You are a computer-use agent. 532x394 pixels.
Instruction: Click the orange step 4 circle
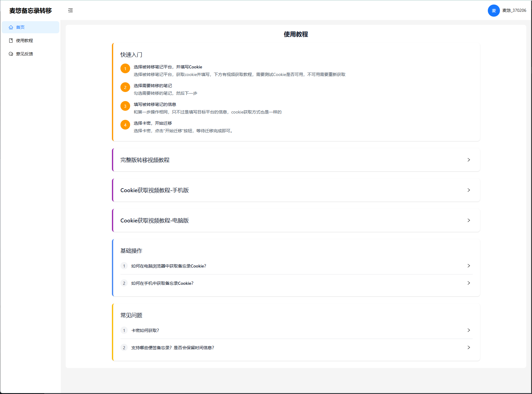pos(125,125)
